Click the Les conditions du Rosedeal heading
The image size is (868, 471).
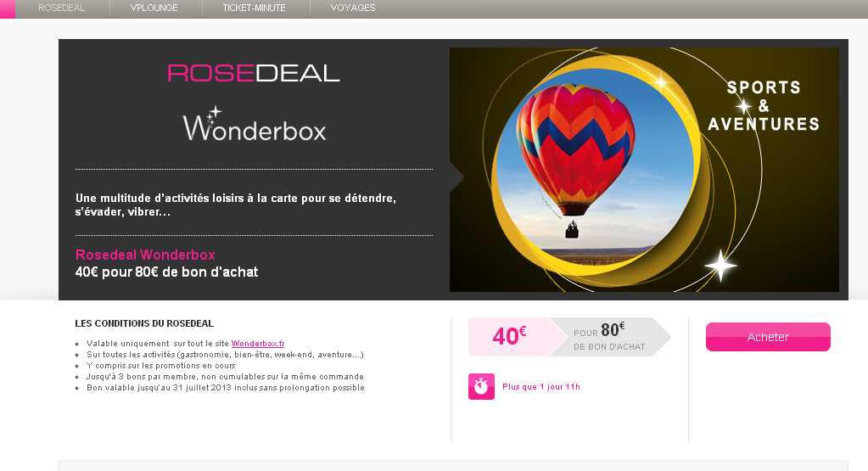[x=144, y=323]
